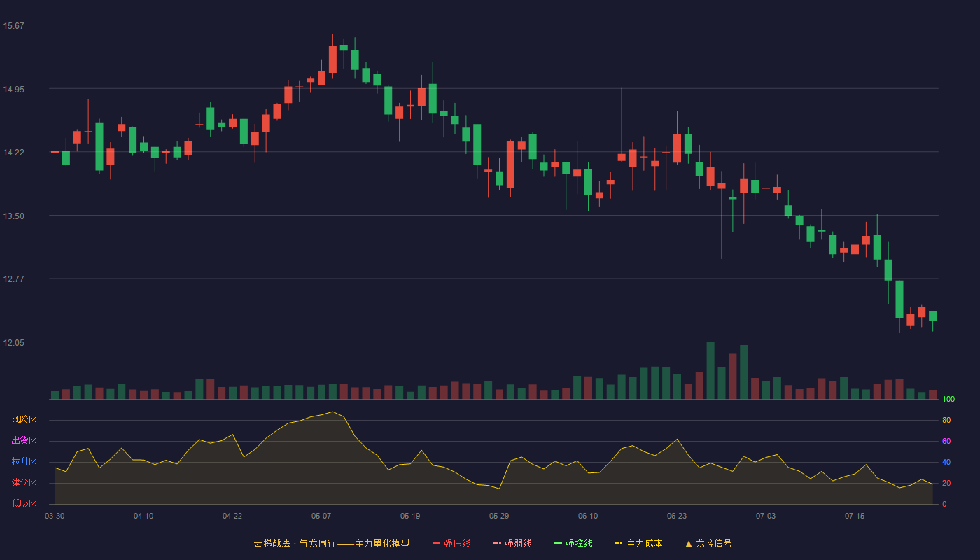Toggle the 强弱线 legend series
This screenshot has width=980, height=560.
(x=512, y=543)
